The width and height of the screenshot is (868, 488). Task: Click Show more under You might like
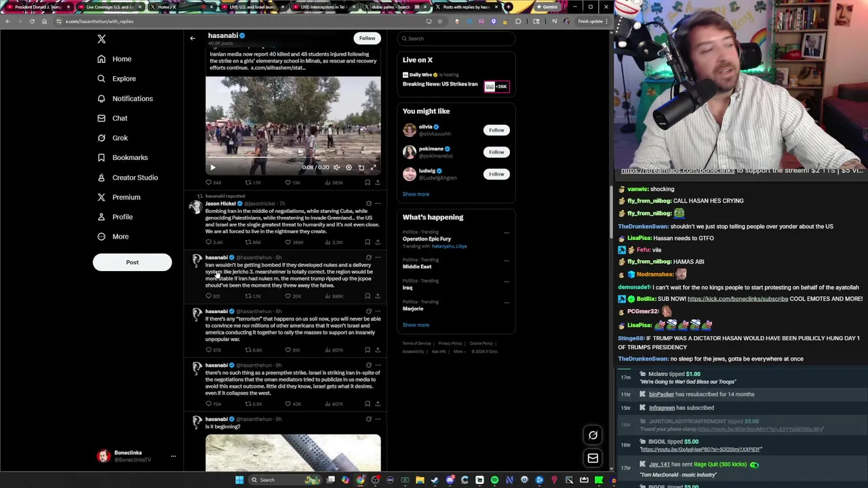click(416, 194)
